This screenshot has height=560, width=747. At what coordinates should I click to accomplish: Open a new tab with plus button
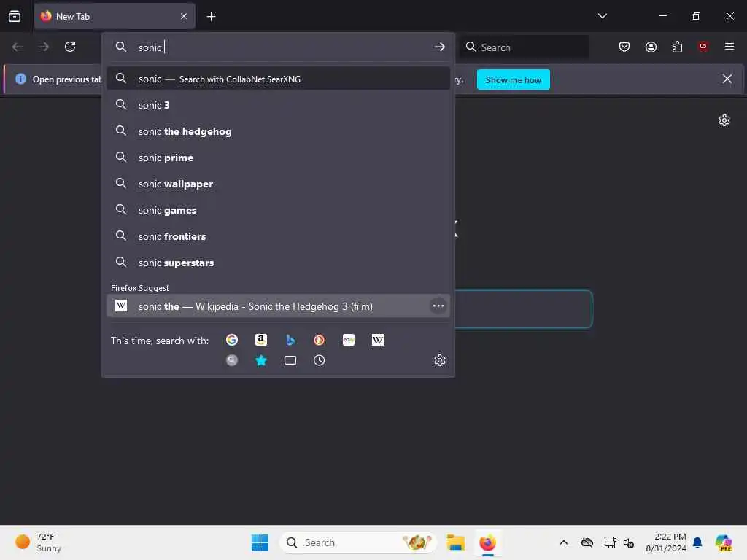211,17
